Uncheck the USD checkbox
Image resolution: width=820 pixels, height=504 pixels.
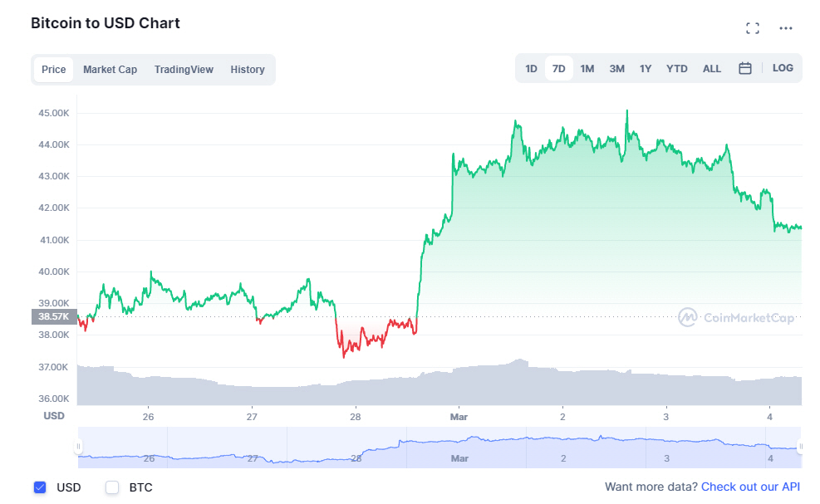[x=40, y=487]
